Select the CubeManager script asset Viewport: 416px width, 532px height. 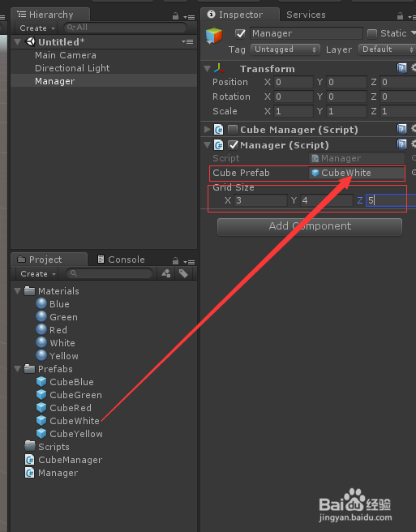70,460
